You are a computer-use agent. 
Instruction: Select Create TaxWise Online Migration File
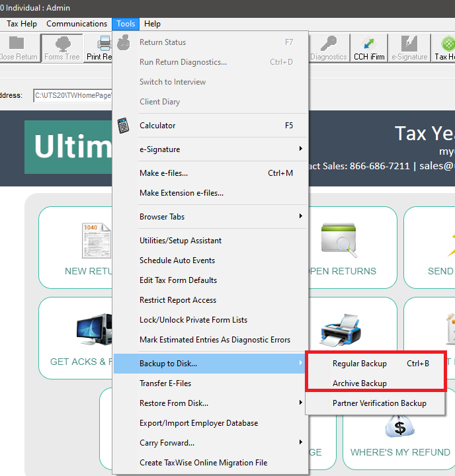[210, 463]
